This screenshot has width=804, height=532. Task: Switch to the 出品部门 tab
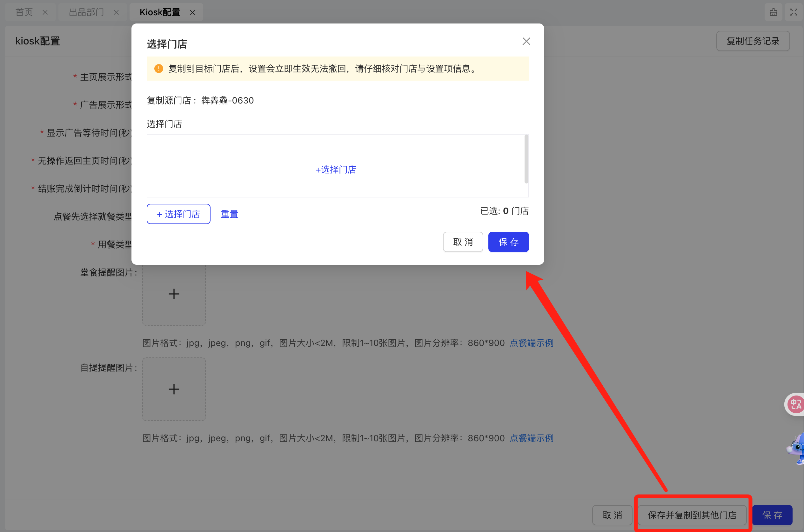click(86, 13)
